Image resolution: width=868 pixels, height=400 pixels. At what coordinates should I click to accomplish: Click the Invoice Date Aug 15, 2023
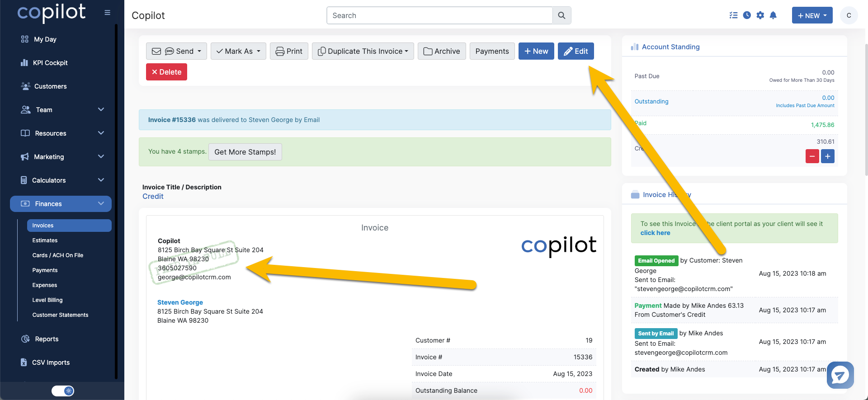coord(572,374)
